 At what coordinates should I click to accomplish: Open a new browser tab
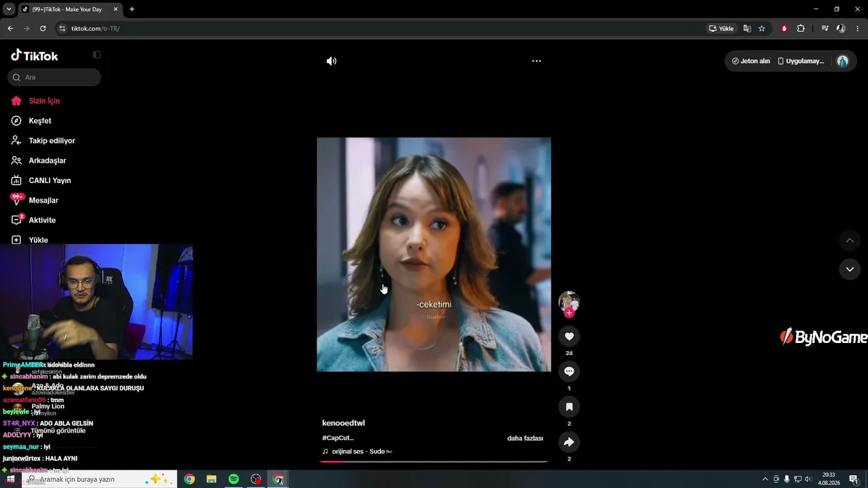click(x=132, y=9)
